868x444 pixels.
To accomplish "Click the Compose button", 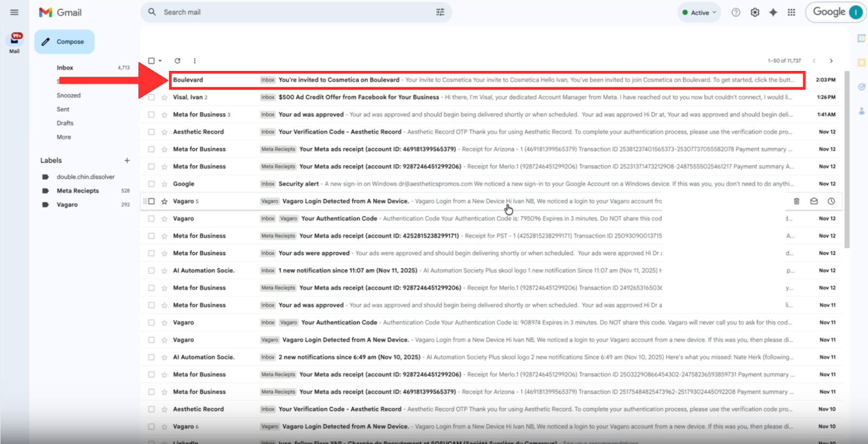I will (65, 42).
